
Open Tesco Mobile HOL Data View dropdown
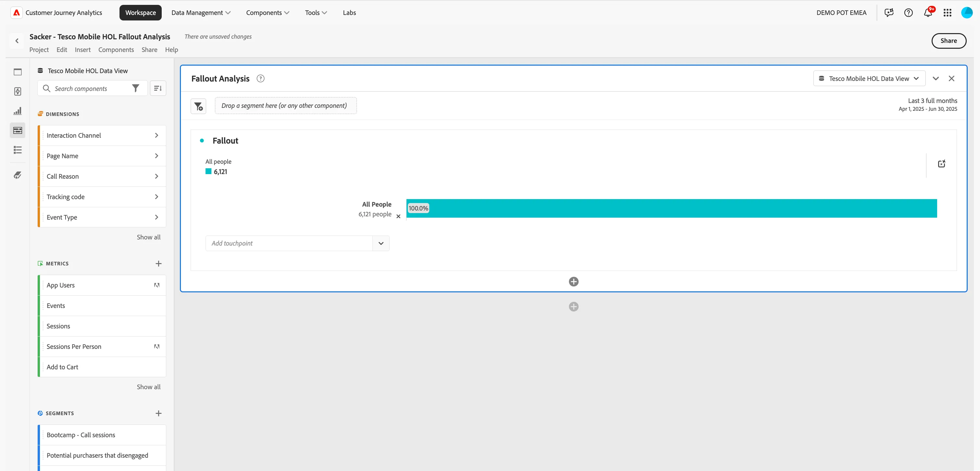pyautogui.click(x=869, y=78)
